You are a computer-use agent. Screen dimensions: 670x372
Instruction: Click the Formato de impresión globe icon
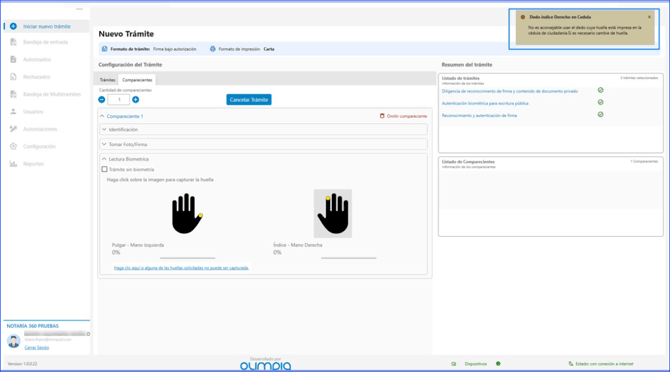pyautogui.click(x=212, y=49)
